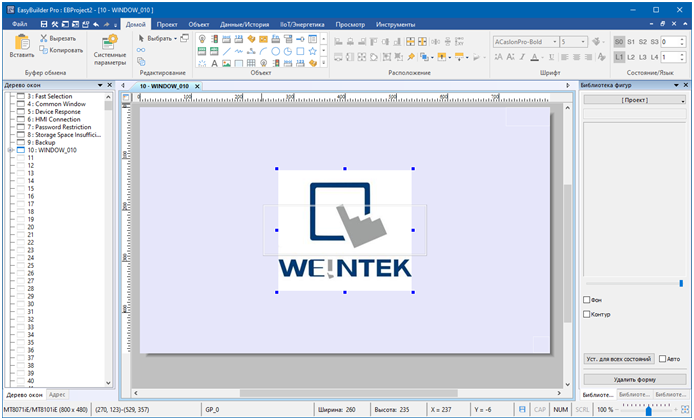Click Вырезать (Cut) in the clipboard group
The image size is (694, 420).
tap(58, 39)
